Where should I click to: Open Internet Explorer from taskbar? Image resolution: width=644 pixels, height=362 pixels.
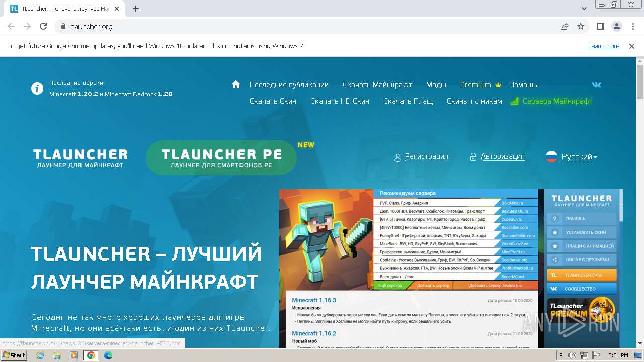pyautogui.click(x=40, y=355)
